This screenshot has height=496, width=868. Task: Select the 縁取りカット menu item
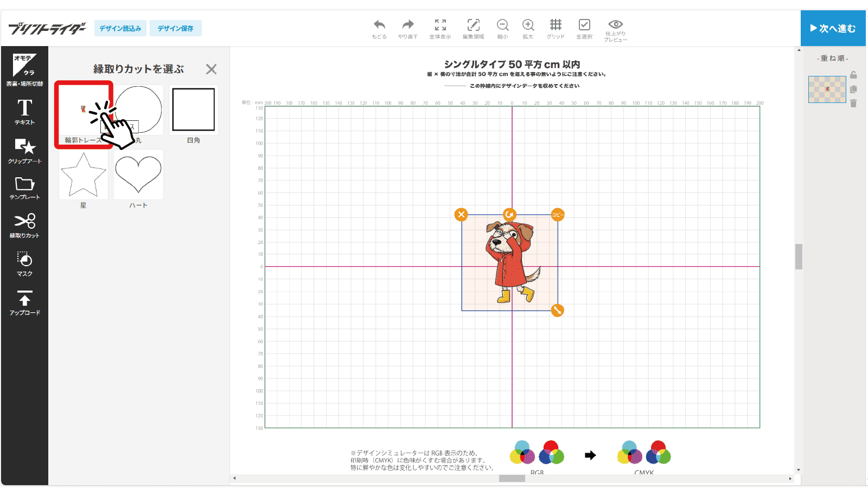24,225
